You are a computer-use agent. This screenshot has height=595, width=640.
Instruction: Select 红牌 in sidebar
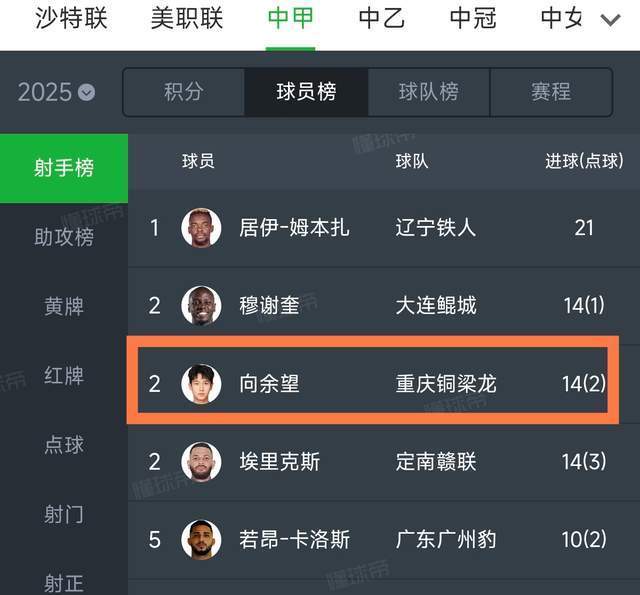64,376
